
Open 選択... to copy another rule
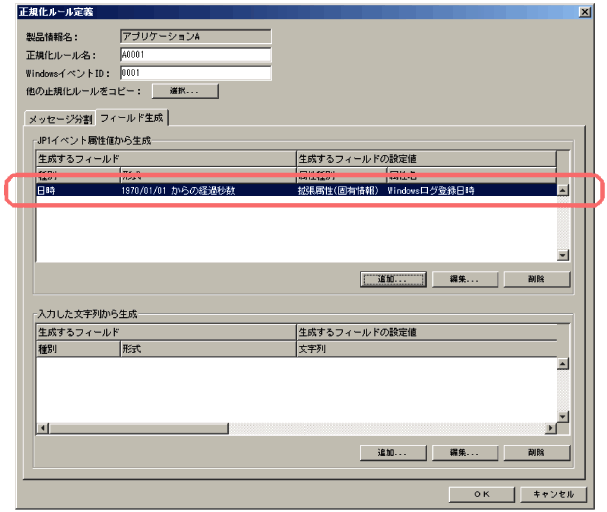tap(185, 91)
